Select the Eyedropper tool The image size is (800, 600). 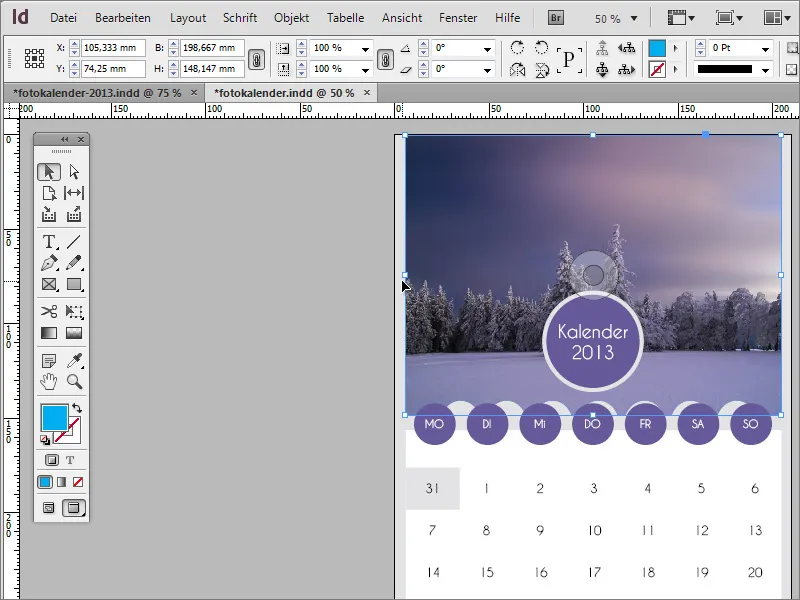[x=74, y=361]
